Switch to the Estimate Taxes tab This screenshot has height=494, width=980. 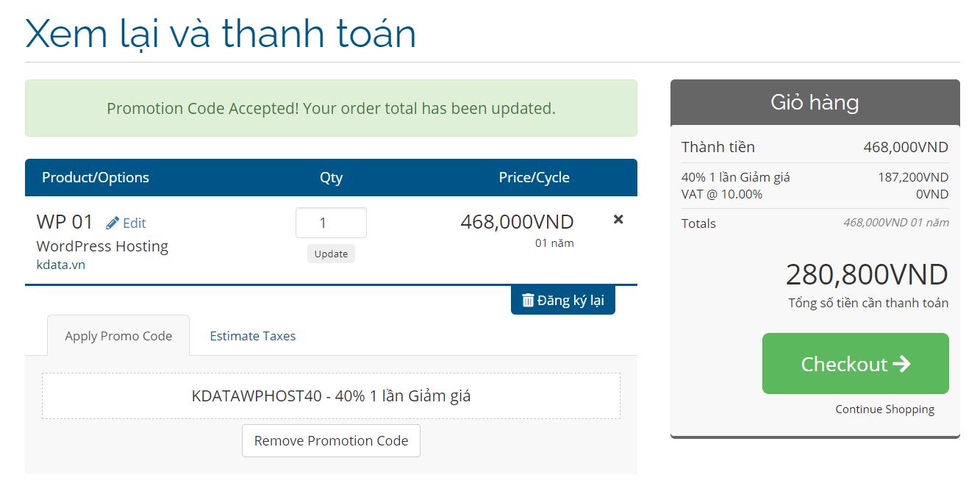[253, 336]
